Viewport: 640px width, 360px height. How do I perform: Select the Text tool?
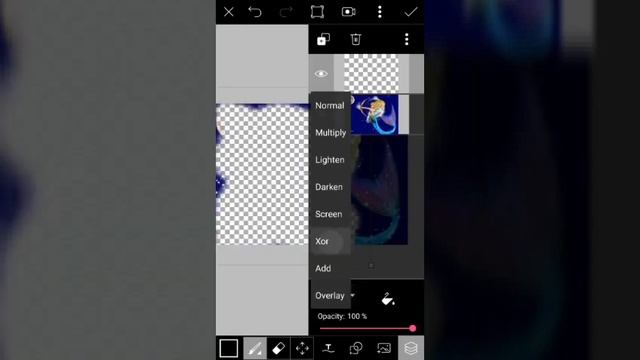tap(328, 348)
